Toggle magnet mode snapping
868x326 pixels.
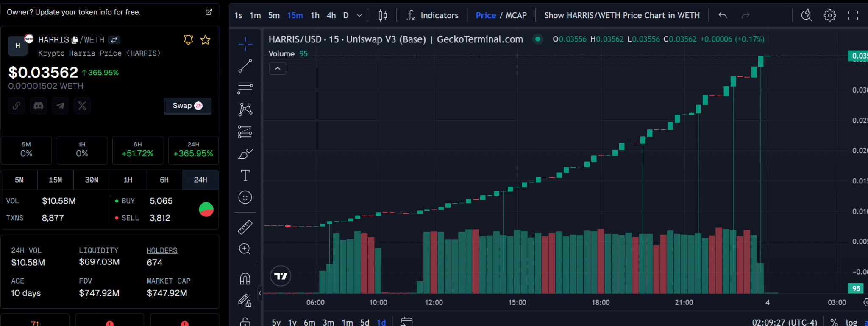[245, 278]
